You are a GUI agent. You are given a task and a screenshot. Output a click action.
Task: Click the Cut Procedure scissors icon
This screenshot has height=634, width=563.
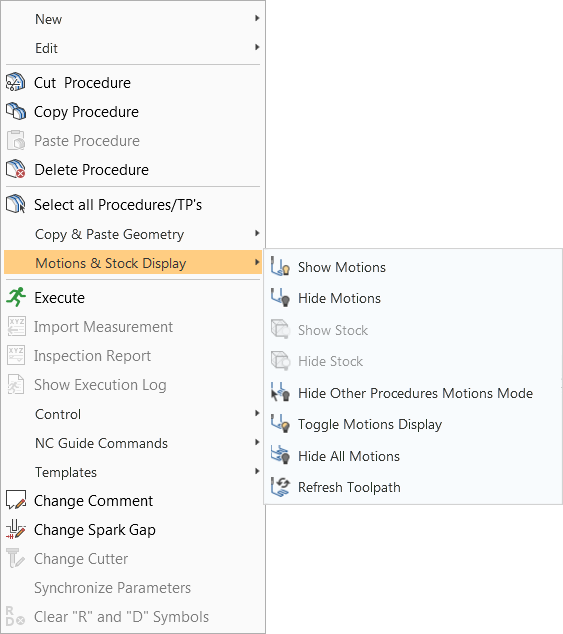tap(16, 82)
